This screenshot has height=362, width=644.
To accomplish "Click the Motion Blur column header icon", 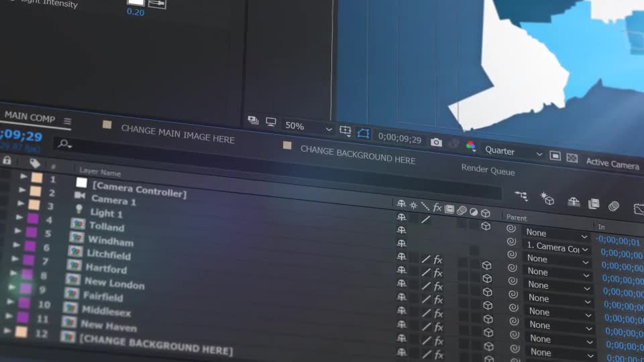I will (462, 210).
